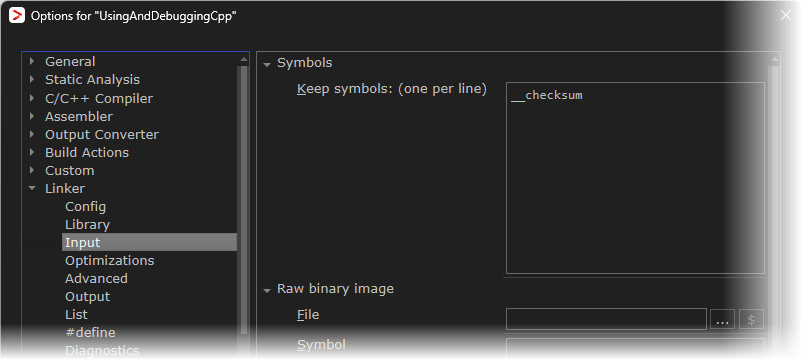
Task: Open the Linker List page
Action: pos(76,314)
